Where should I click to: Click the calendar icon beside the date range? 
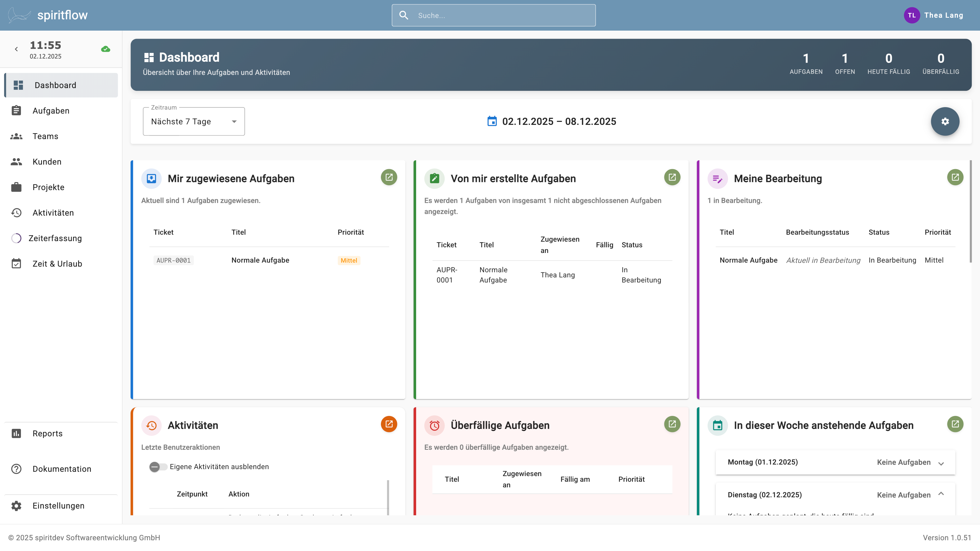[492, 121]
